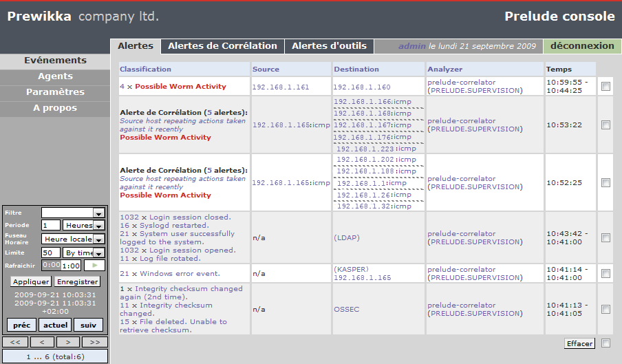Tick checkbox for the 10:53:22 correlation alert
The width and height of the screenshot is (622, 364).
[x=605, y=125]
